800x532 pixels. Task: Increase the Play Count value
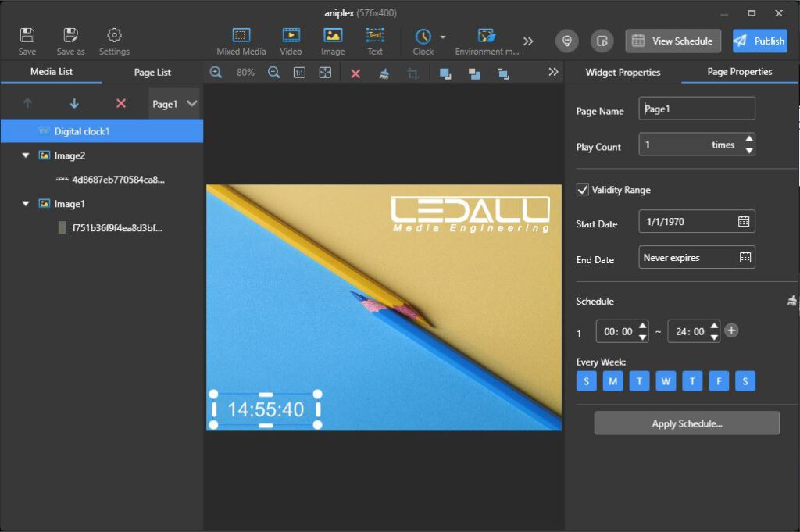(749, 139)
